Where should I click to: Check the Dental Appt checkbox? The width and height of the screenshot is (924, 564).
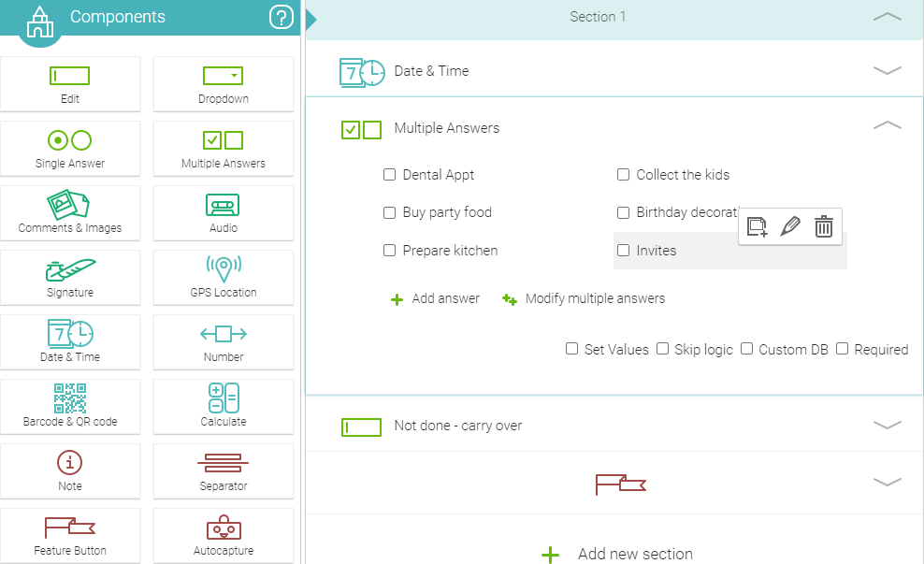click(389, 175)
